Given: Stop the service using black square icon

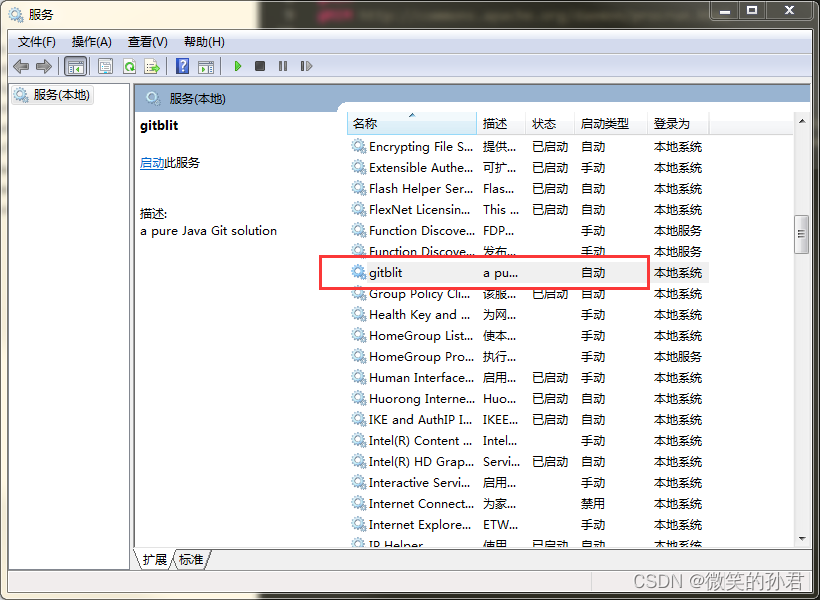Looking at the screenshot, I should click(x=258, y=66).
